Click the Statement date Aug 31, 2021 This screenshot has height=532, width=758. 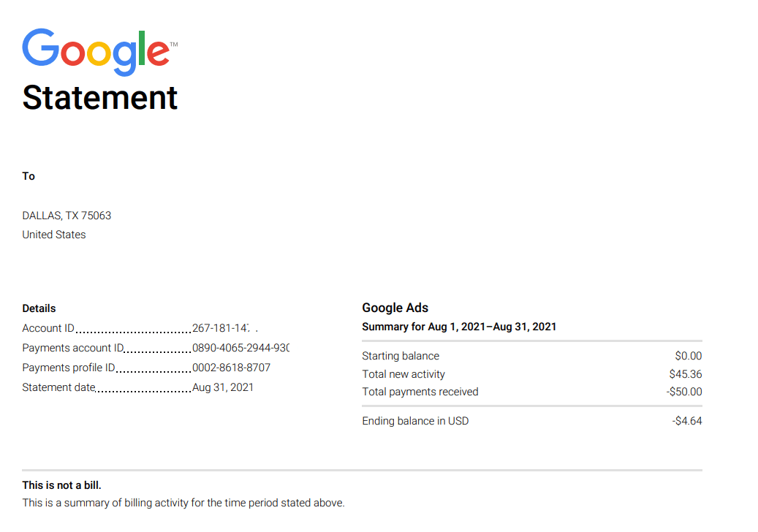[x=221, y=387]
